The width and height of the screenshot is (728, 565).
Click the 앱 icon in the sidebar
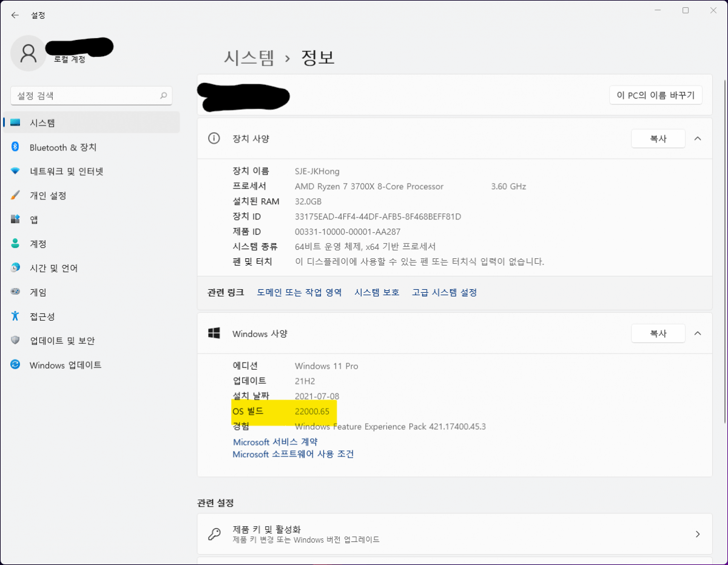point(16,219)
